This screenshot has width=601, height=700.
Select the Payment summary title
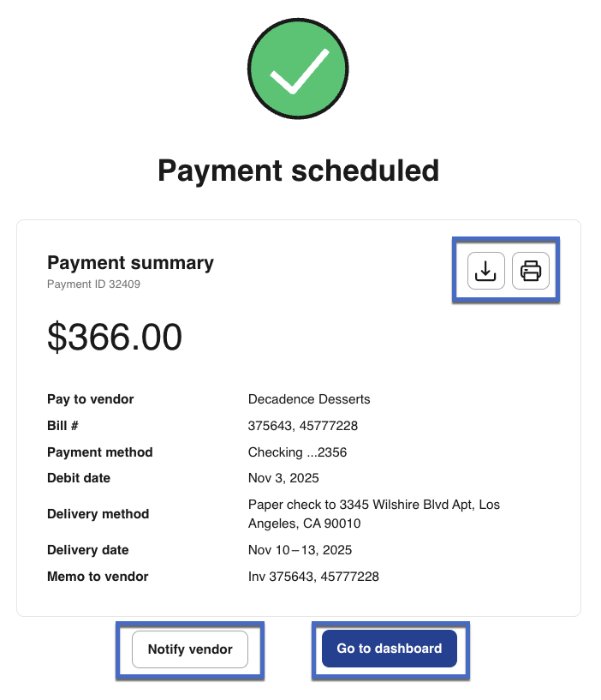click(x=130, y=263)
